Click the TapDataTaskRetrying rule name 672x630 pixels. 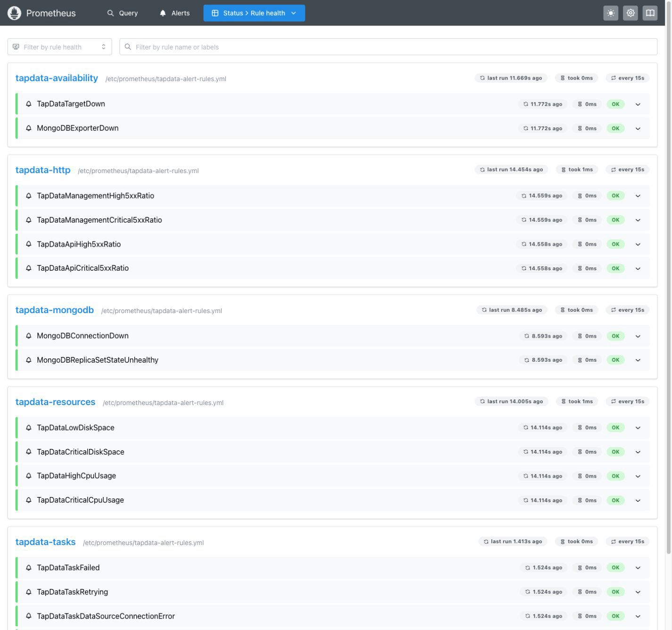[73, 592]
